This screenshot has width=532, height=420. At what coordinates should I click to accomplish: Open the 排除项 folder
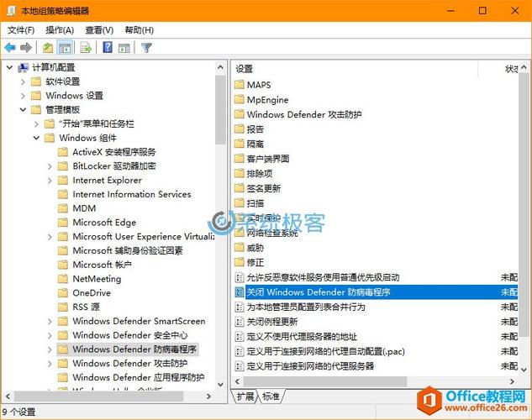pyautogui.click(x=260, y=174)
